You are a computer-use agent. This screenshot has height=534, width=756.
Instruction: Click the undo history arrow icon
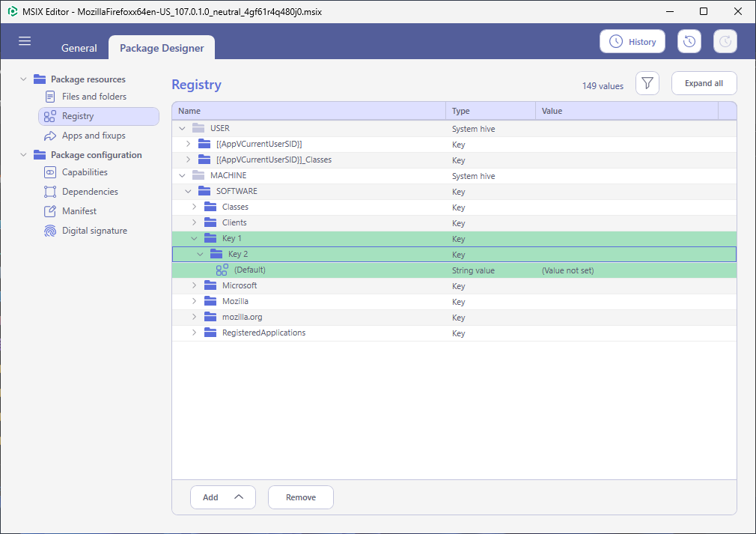pos(689,41)
